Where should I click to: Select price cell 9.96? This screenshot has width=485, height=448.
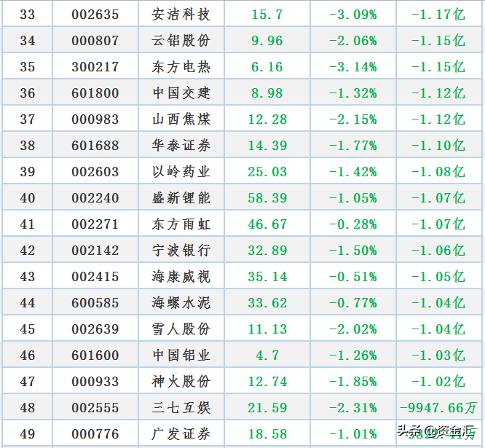click(267, 41)
